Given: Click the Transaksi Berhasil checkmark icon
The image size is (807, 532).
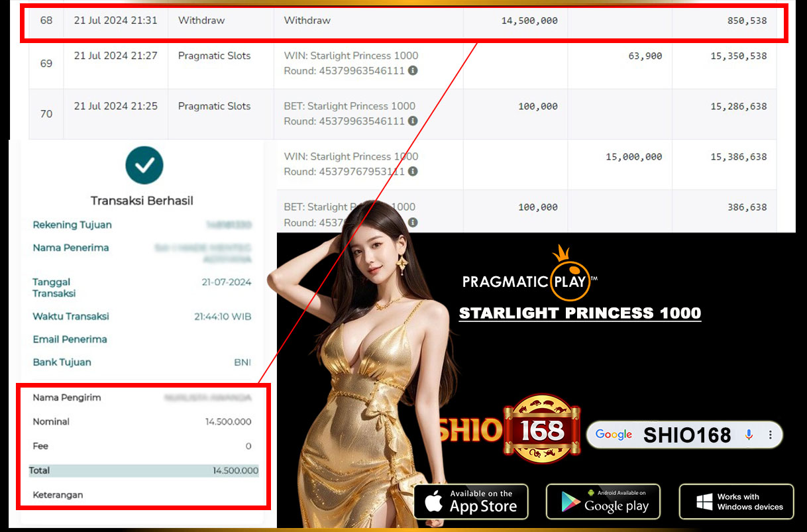Looking at the screenshot, I should 144,165.
